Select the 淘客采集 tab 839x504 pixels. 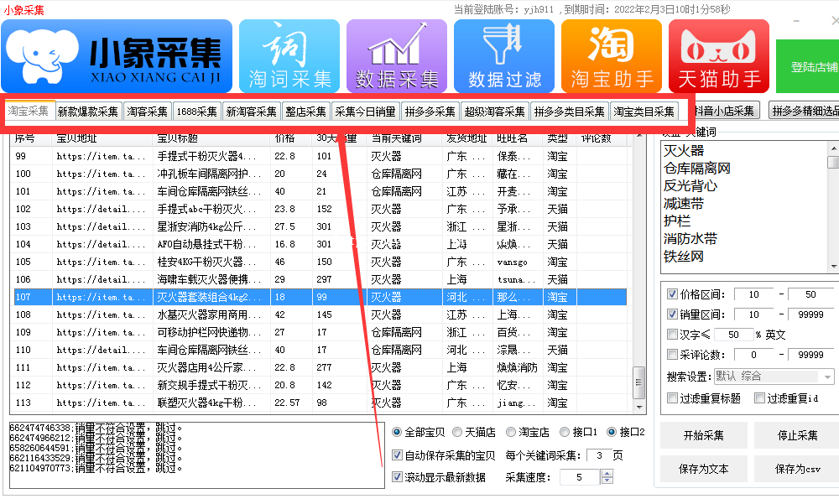[x=147, y=112]
